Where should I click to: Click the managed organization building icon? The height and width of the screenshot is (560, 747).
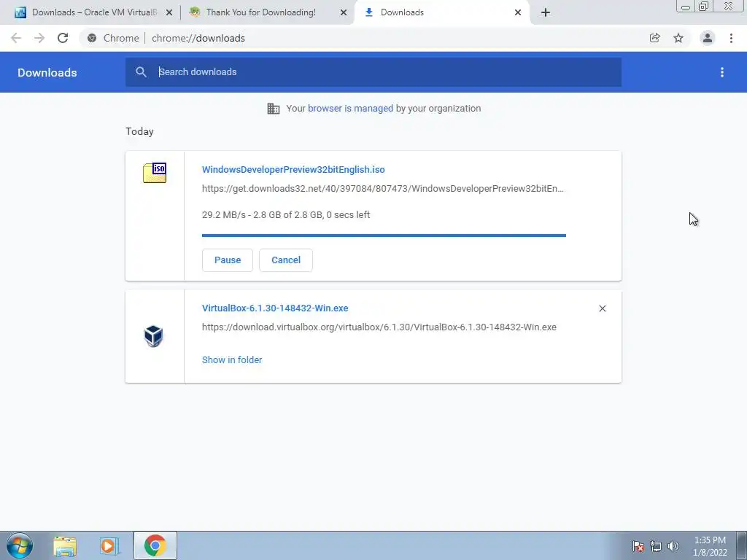tap(274, 109)
